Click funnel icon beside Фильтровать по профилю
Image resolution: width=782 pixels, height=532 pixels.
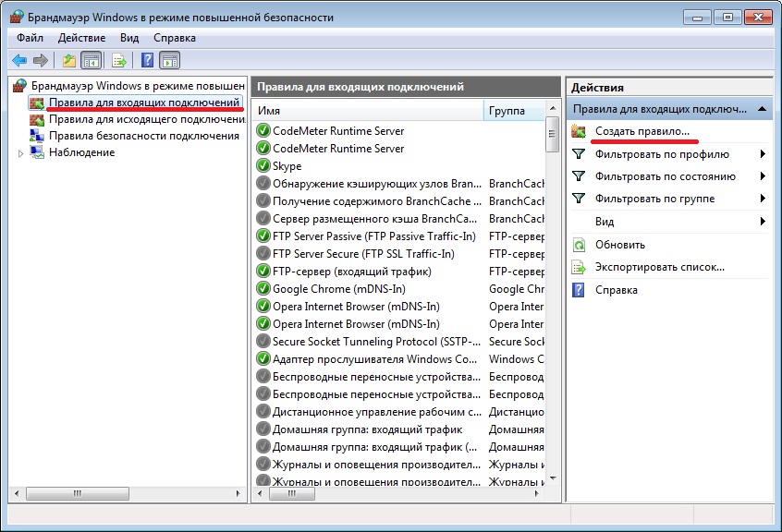[x=579, y=154]
